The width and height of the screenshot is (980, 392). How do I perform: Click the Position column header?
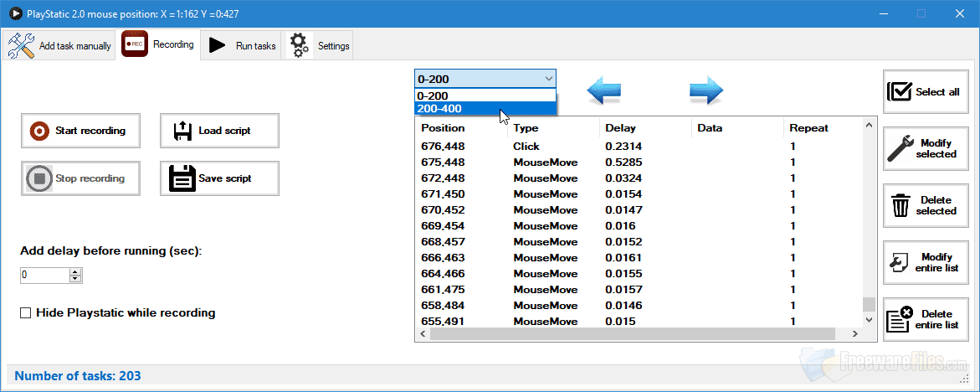point(461,128)
